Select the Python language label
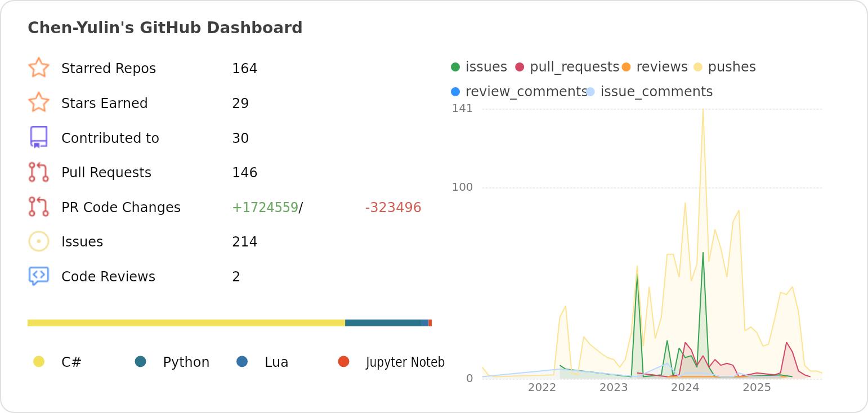This screenshot has height=413, width=868. click(186, 362)
